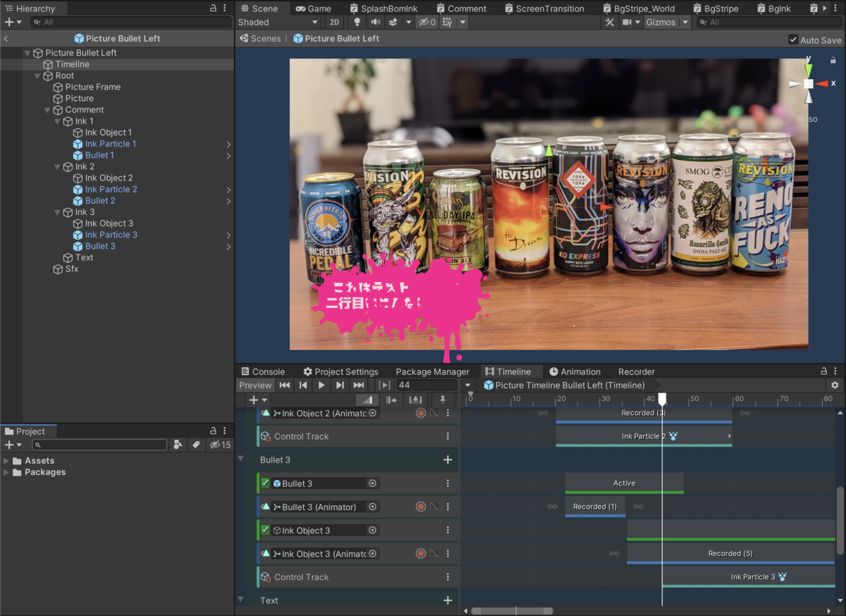Go back from prefab in the Hierarchy header
Image resolution: width=846 pixels, height=616 pixels.
pos(6,39)
